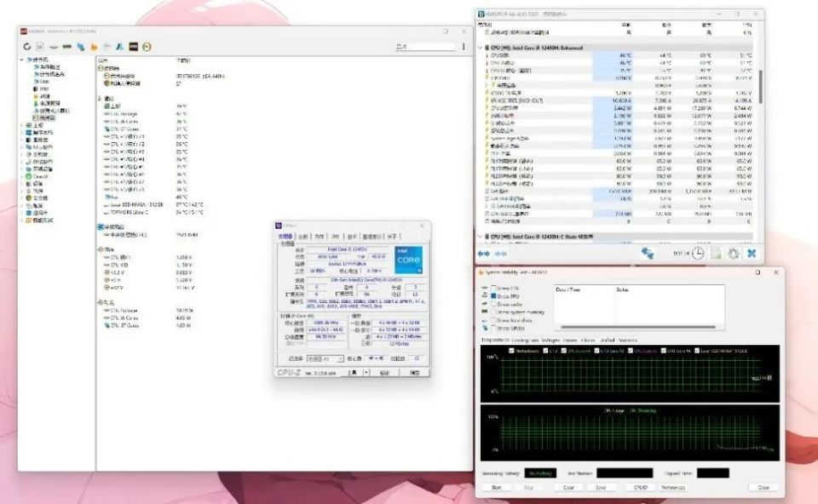This screenshot has width=818, height=504.
Task: Click HWiNFO vertical scrollbar
Action: point(761,86)
